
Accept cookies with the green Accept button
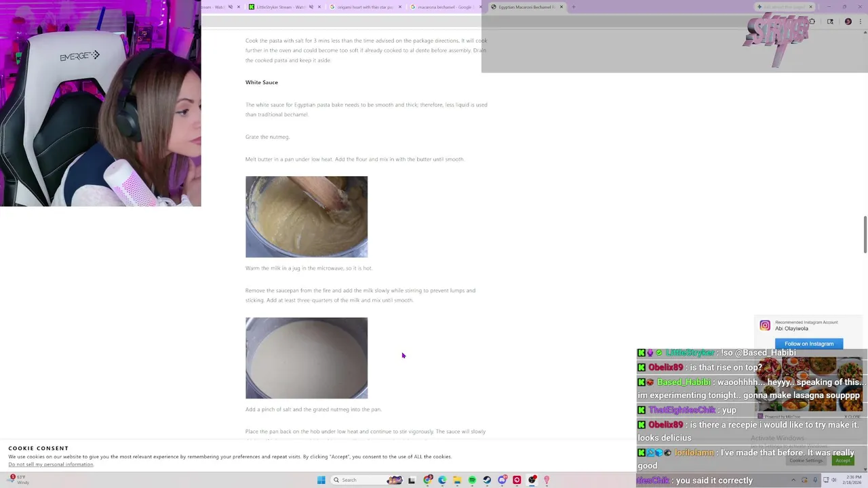point(843,460)
